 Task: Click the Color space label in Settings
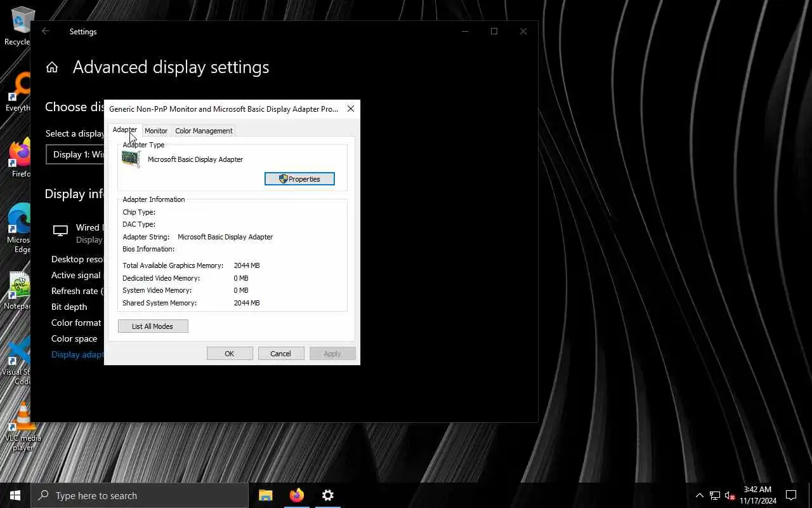pos(74,338)
